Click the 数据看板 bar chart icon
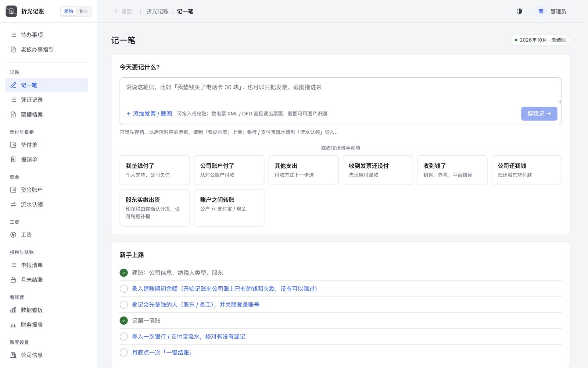The image size is (588, 368). point(13,310)
